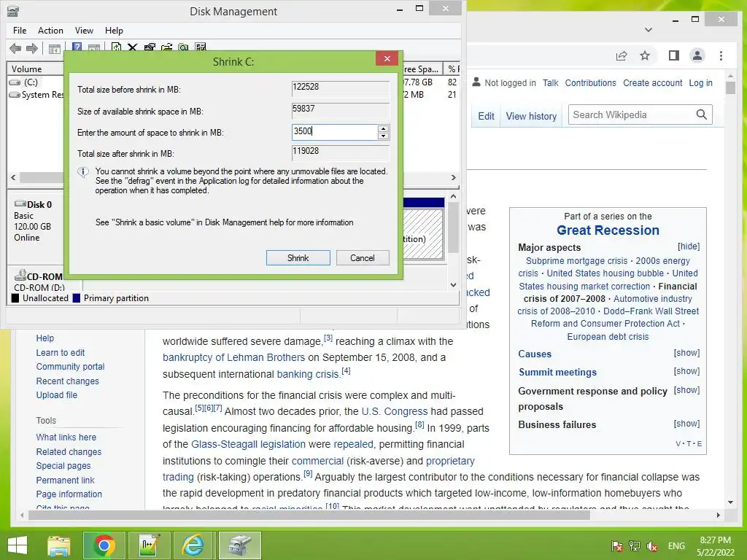Screen dimensions: 747x560
Task: Click the Shrink button
Action: click(298, 257)
